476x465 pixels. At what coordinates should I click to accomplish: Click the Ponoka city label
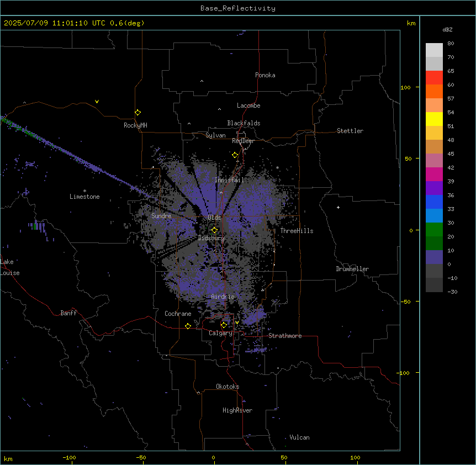point(265,75)
